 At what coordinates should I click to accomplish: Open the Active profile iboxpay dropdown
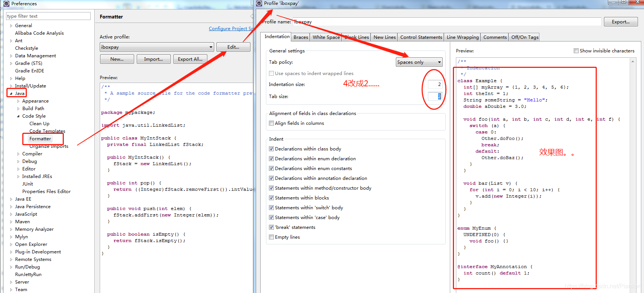click(157, 47)
